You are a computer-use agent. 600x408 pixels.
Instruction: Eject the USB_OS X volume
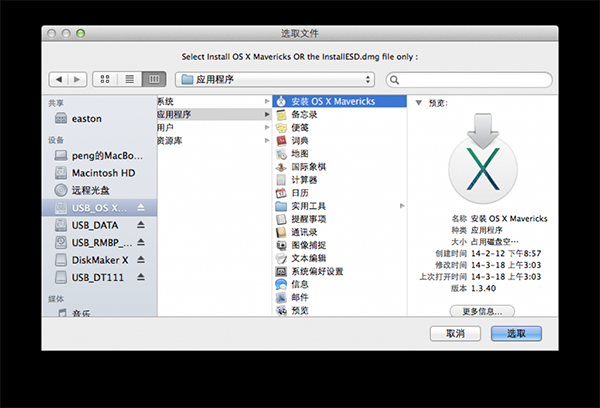[x=141, y=207]
